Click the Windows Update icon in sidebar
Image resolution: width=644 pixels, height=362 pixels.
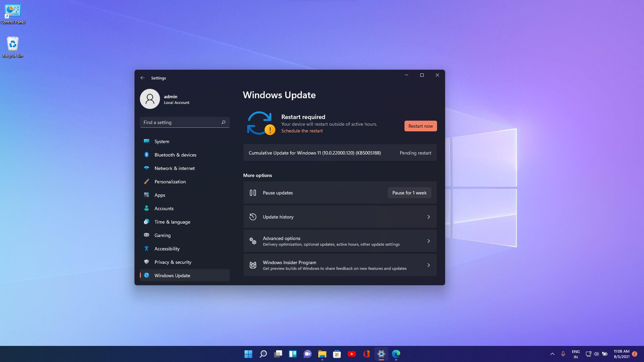(x=146, y=275)
